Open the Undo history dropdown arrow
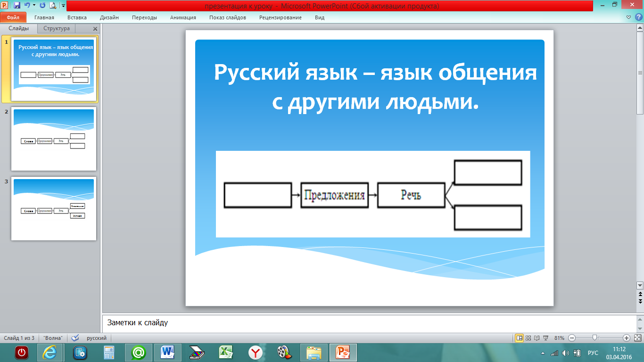Image resolution: width=644 pixels, height=362 pixels. pos(34,6)
